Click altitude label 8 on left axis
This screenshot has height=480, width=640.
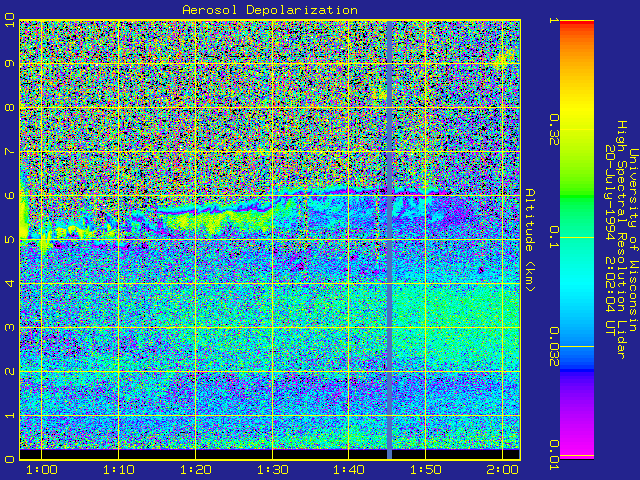9,107
